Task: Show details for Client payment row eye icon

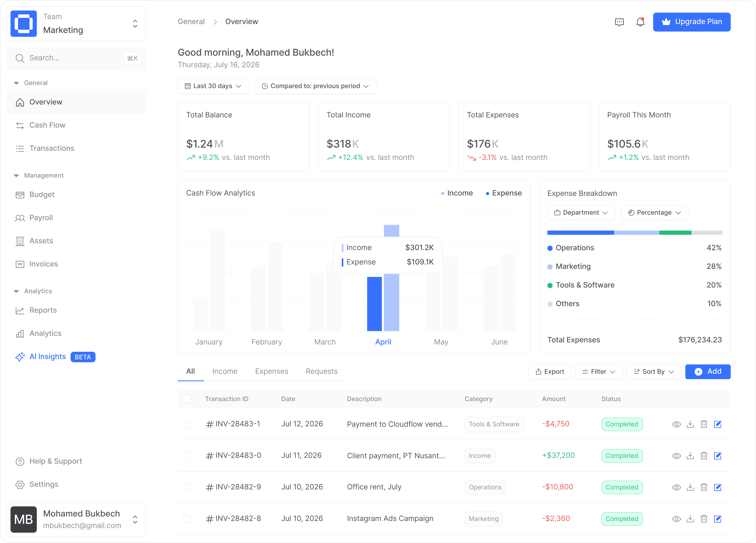Action: tap(676, 456)
